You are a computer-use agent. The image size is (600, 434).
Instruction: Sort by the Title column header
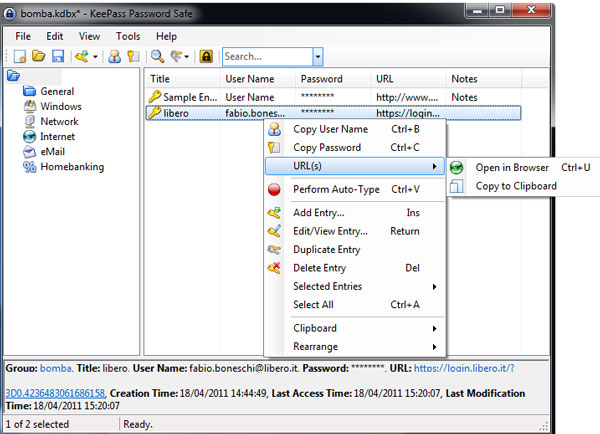click(x=183, y=79)
